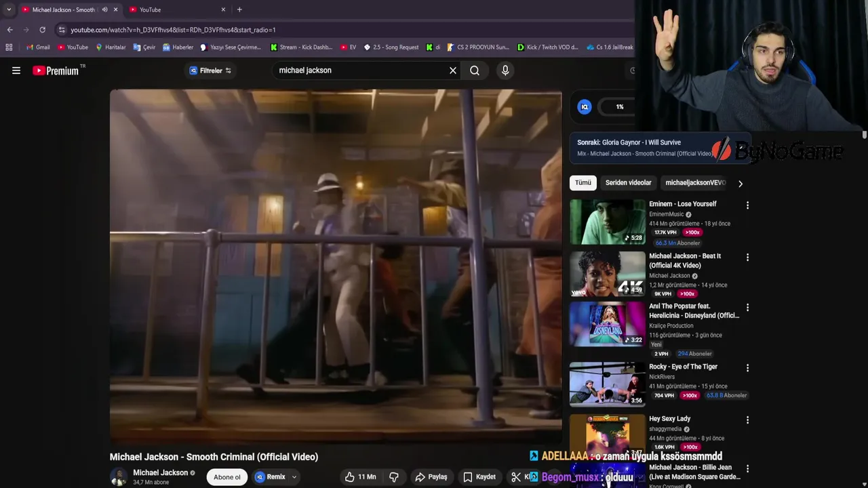
Task: Open Kick / Twitch VOD bookmark
Action: (x=548, y=47)
